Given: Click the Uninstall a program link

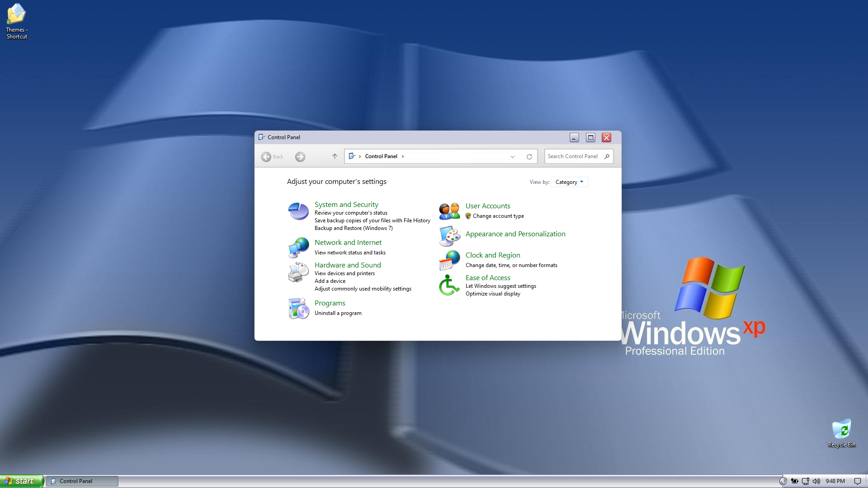Looking at the screenshot, I should 338,313.
